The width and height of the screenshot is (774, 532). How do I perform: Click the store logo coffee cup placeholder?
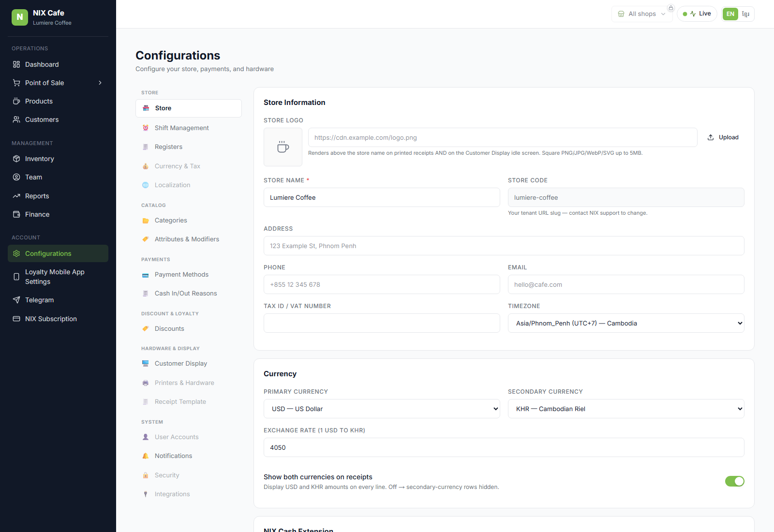(283, 147)
